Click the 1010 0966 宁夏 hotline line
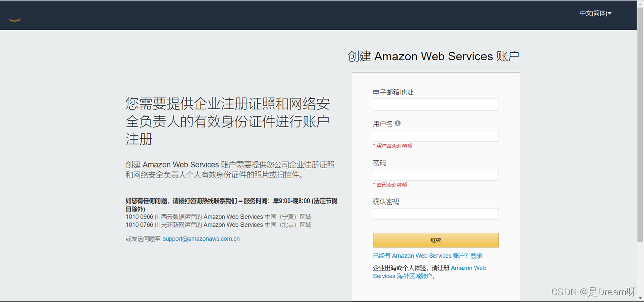 pos(218,217)
